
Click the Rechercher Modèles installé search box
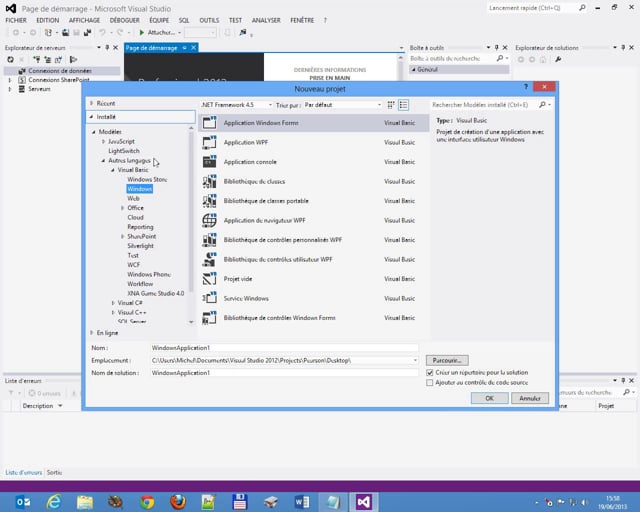pos(484,105)
